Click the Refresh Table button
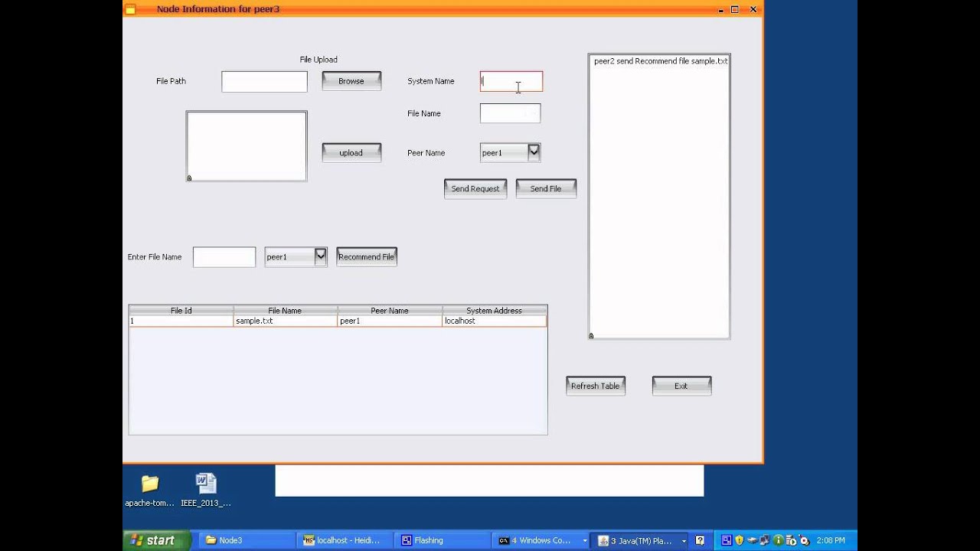Image resolution: width=980 pixels, height=551 pixels. pos(596,386)
